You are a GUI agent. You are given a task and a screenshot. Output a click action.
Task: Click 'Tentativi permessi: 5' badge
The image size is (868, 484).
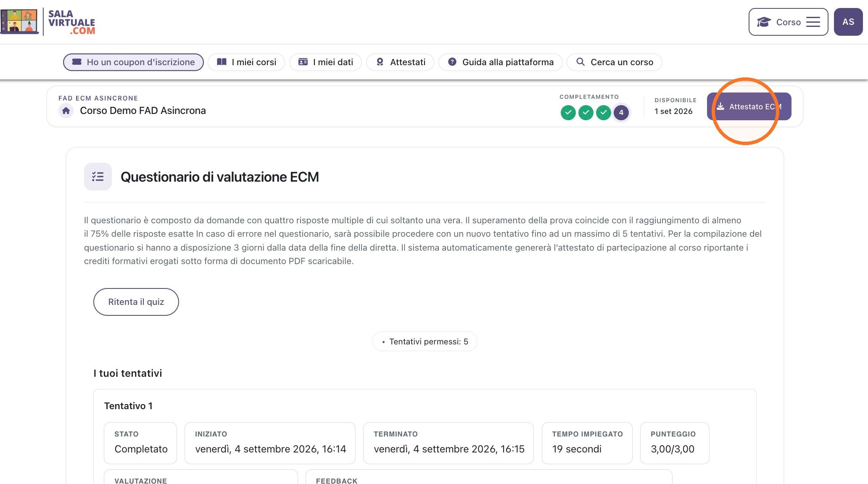pos(425,341)
